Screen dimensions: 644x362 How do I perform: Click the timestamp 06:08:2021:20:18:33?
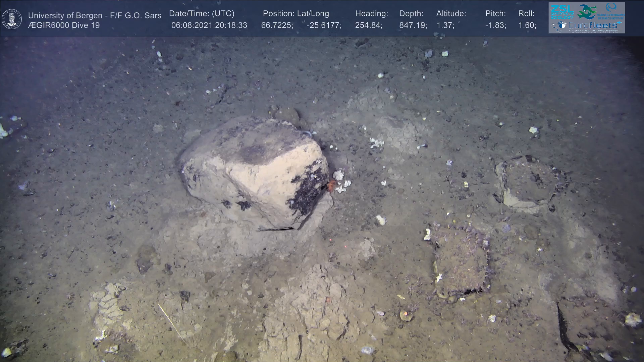click(209, 25)
